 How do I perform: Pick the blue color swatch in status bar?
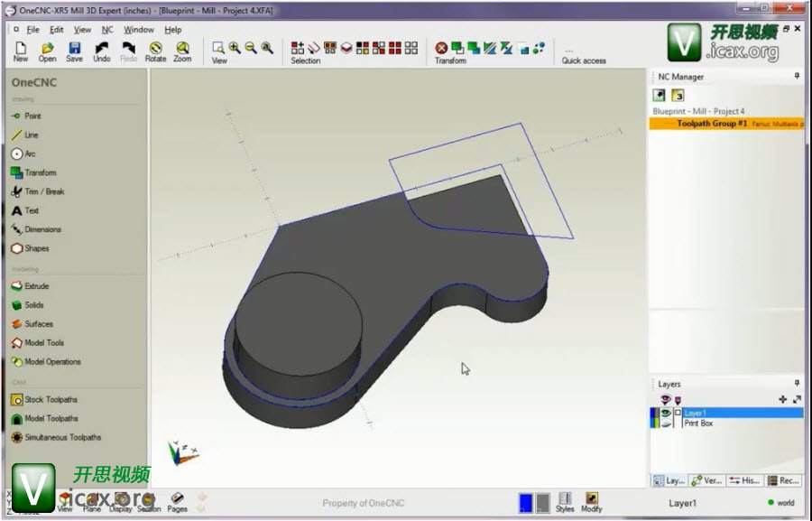[x=526, y=503]
